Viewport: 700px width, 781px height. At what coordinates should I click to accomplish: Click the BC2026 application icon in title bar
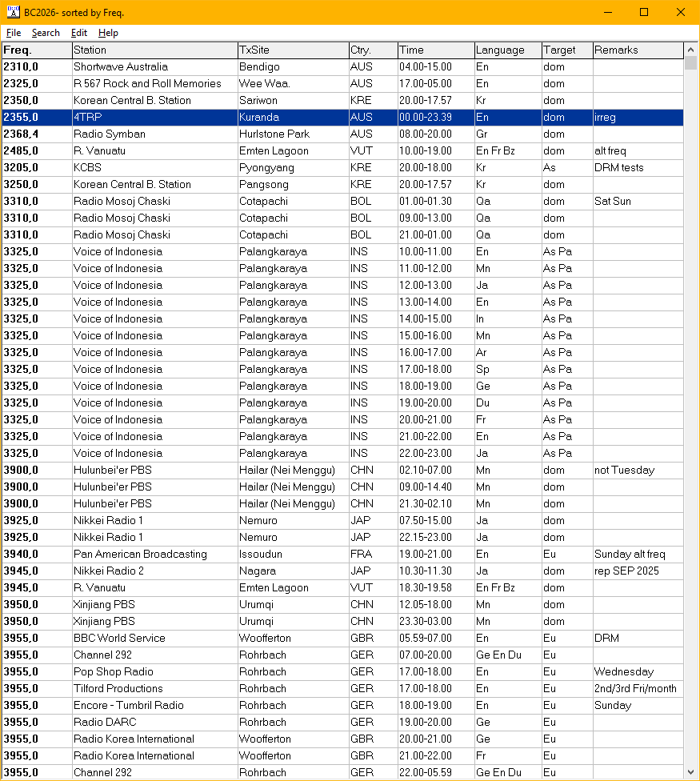11,12
